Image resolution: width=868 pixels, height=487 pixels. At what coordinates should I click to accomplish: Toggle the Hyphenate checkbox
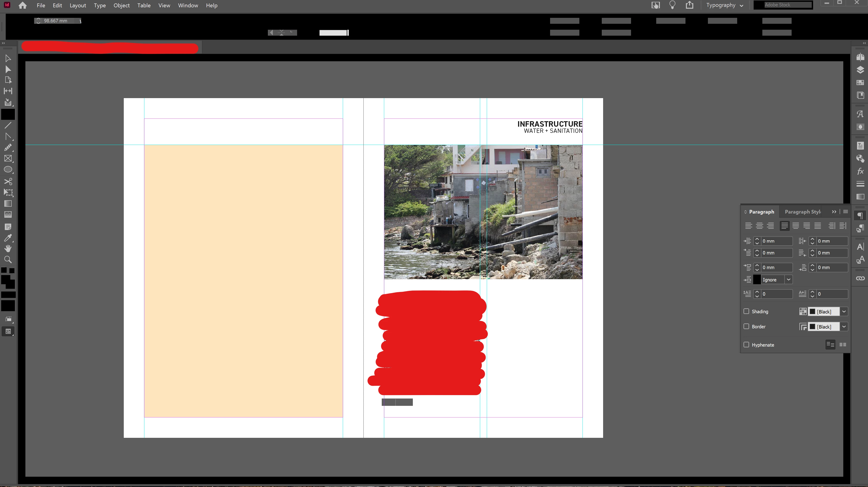pos(746,345)
